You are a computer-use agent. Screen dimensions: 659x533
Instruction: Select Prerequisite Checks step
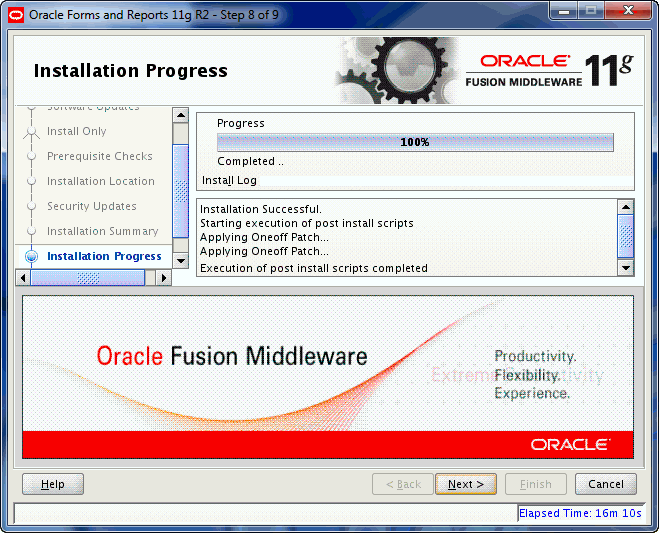coord(100,156)
